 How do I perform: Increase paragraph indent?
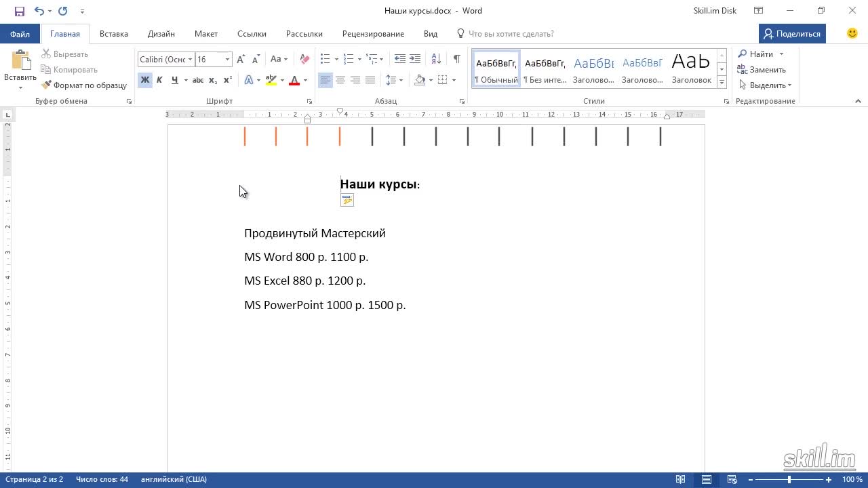(x=415, y=60)
